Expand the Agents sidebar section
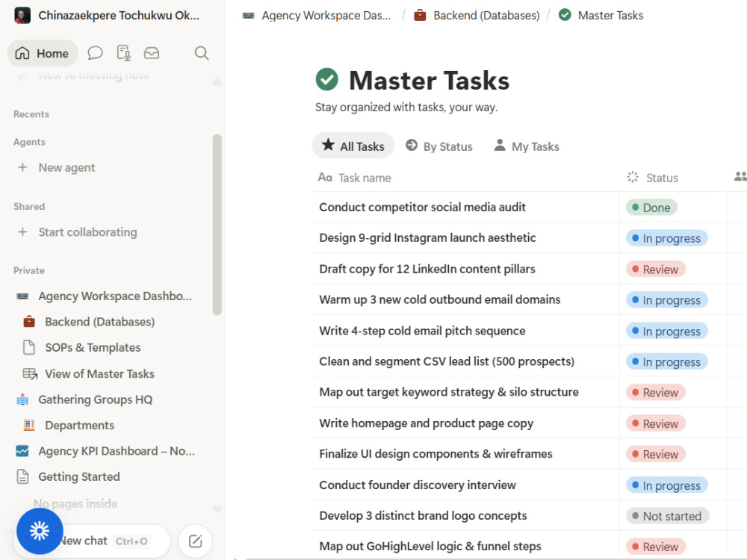 point(29,141)
